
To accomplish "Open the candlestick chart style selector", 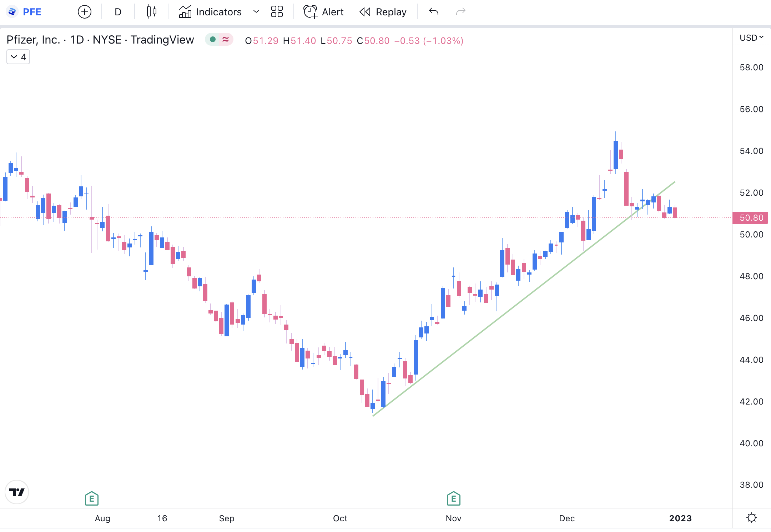I will point(152,12).
